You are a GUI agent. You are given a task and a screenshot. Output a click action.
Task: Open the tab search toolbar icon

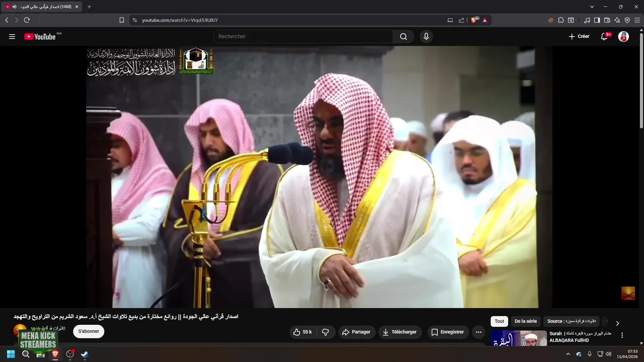(x=571, y=20)
